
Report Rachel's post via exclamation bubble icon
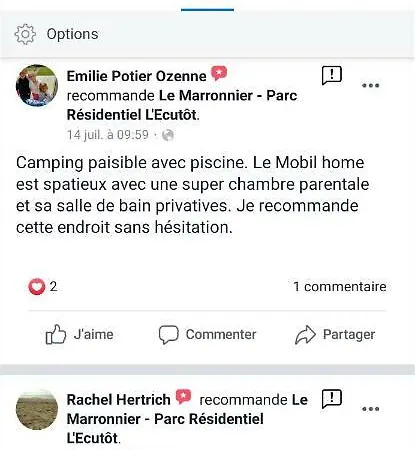coord(332,399)
